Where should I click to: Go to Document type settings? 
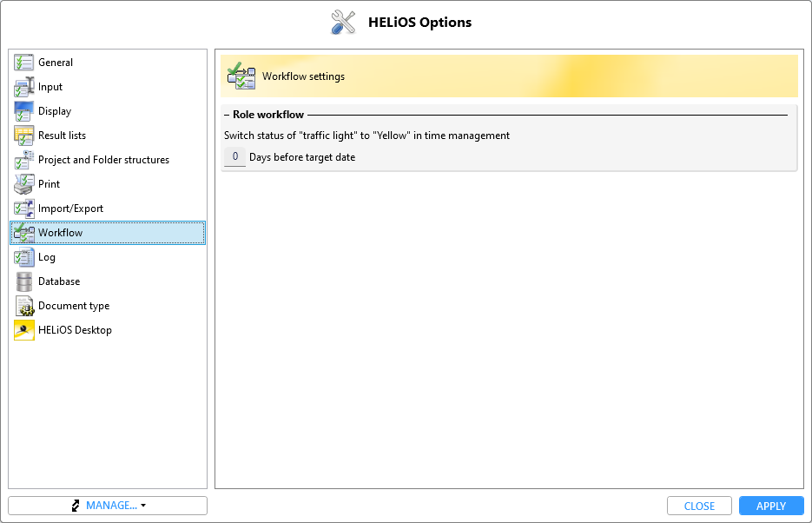[74, 306]
